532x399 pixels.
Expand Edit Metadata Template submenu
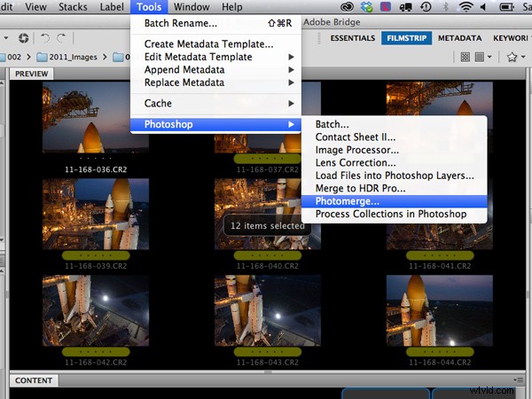click(x=215, y=57)
